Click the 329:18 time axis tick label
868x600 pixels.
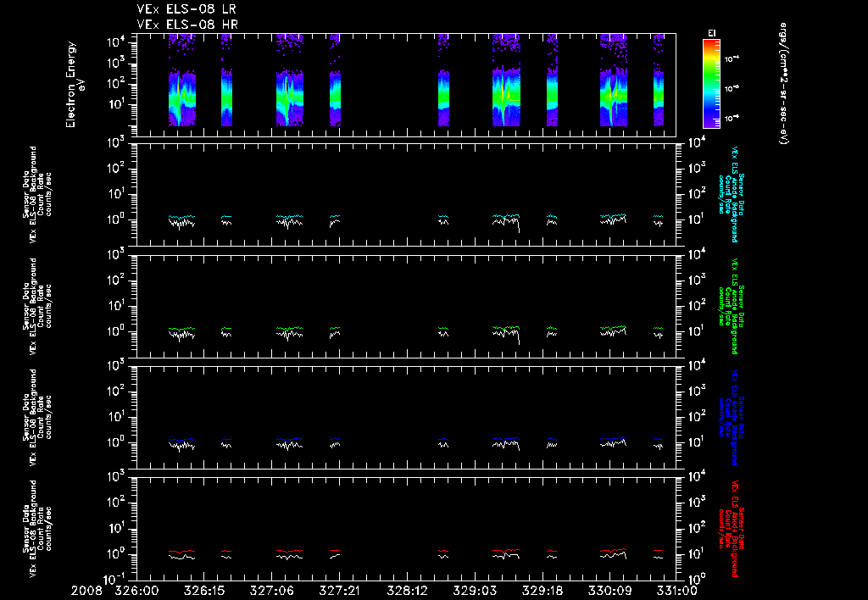pyautogui.click(x=542, y=592)
